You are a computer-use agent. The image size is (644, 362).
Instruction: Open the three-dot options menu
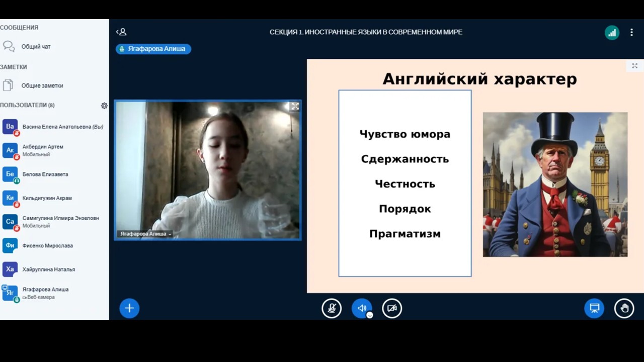coord(631,33)
